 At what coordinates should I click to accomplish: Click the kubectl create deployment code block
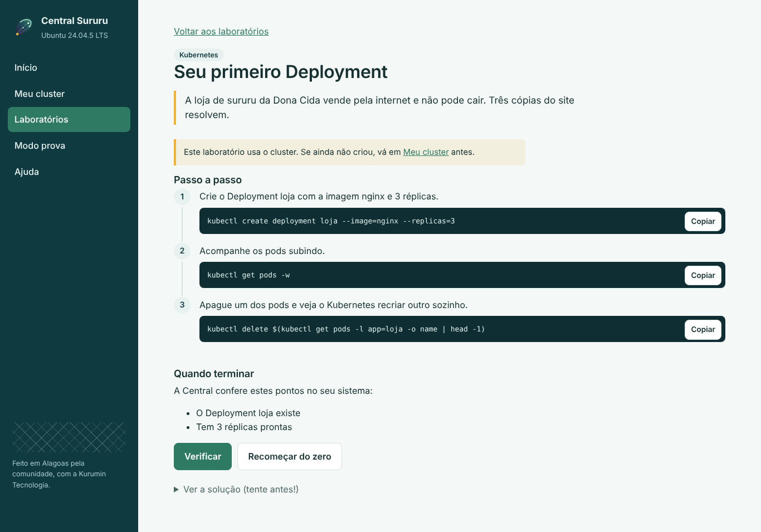coord(462,221)
